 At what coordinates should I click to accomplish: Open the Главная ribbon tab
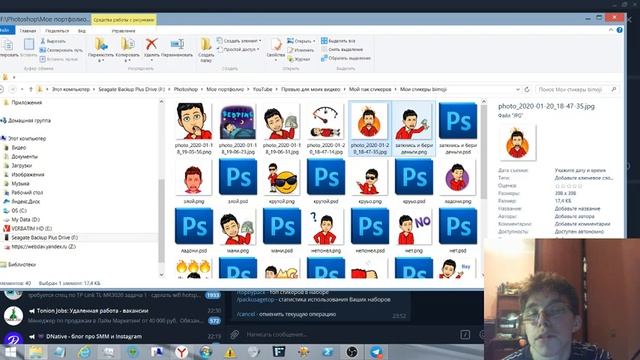coord(28,31)
